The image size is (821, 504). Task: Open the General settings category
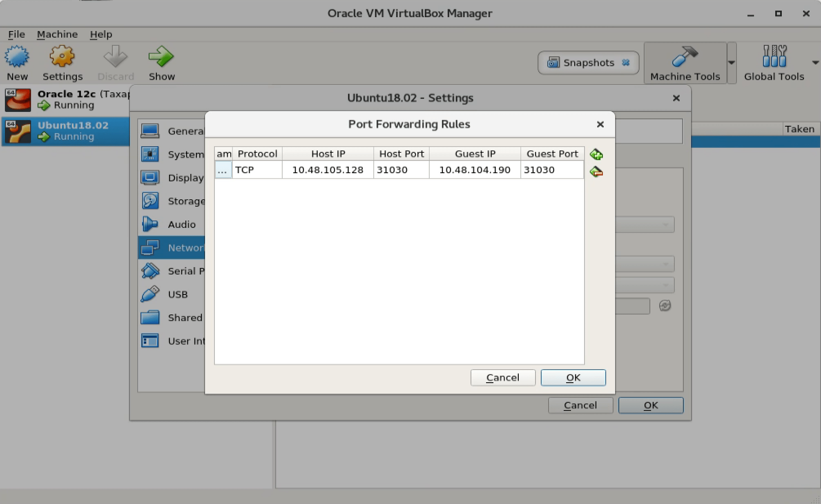172,131
